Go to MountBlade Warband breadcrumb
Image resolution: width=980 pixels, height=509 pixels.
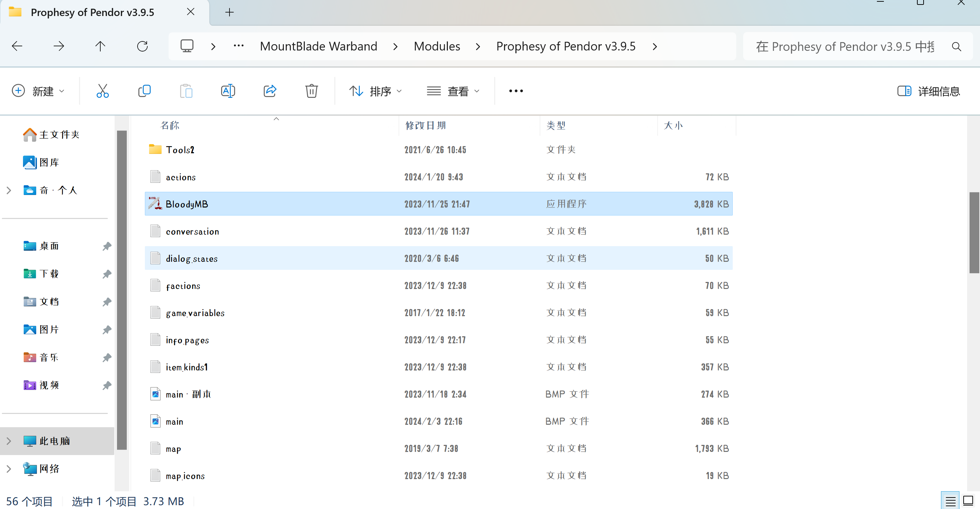pos(318,46)
